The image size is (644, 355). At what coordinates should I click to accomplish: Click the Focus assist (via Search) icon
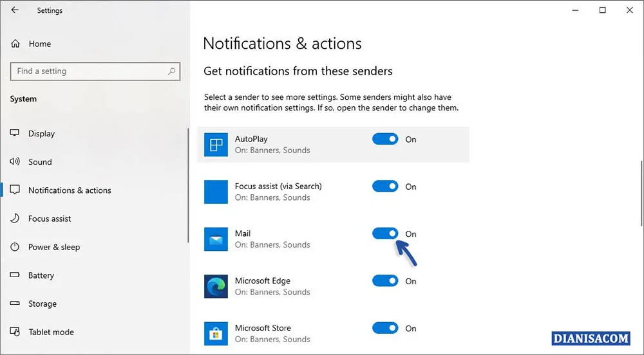tap(216, 192)
